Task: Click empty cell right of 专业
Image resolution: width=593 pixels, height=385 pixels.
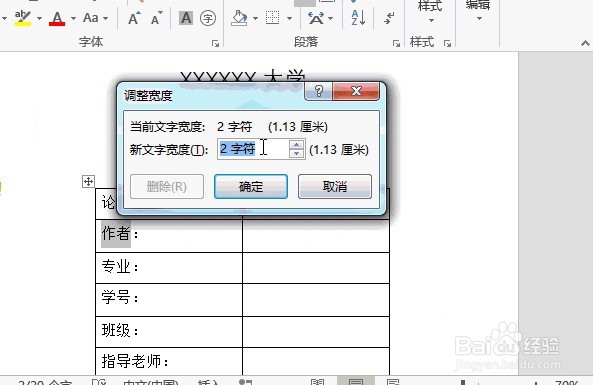Action: 316,267
